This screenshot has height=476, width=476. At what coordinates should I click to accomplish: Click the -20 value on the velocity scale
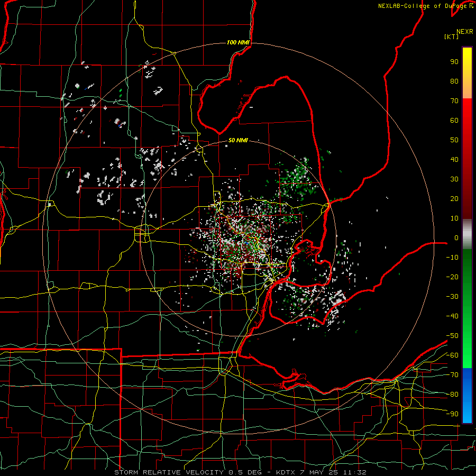(452, 277)
